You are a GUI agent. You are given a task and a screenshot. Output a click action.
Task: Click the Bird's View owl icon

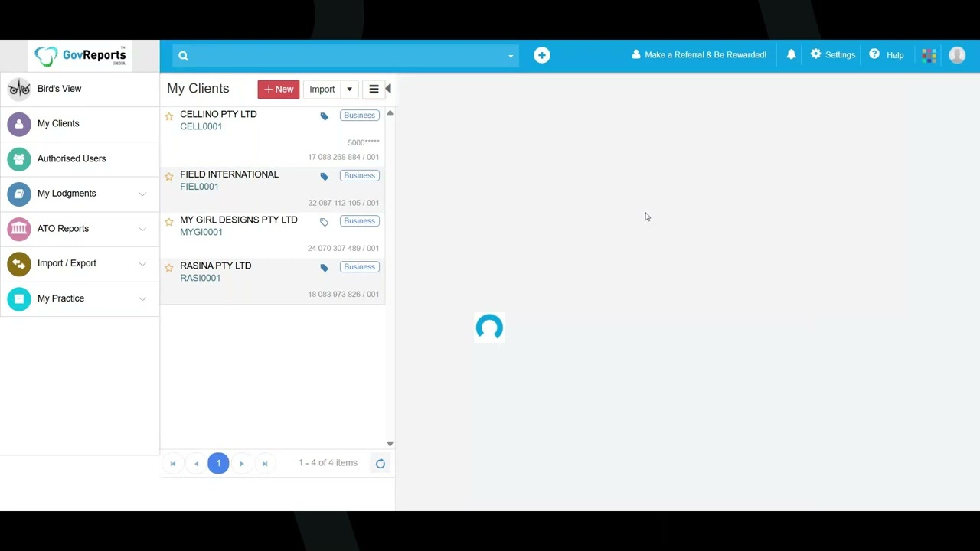(19, 89)
